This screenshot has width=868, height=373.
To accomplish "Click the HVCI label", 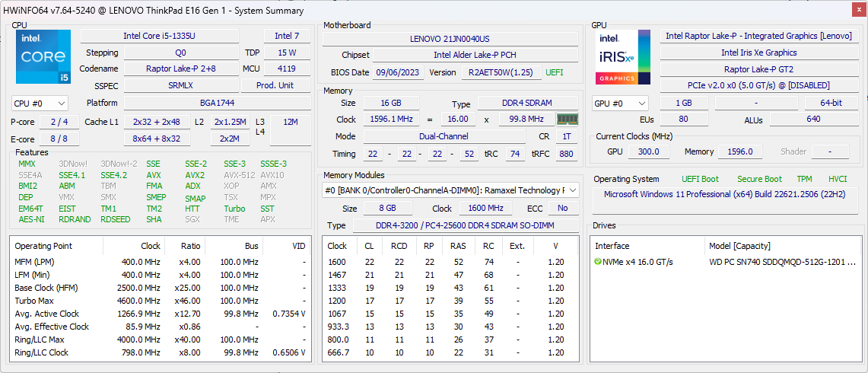I will tap(838, 179).
